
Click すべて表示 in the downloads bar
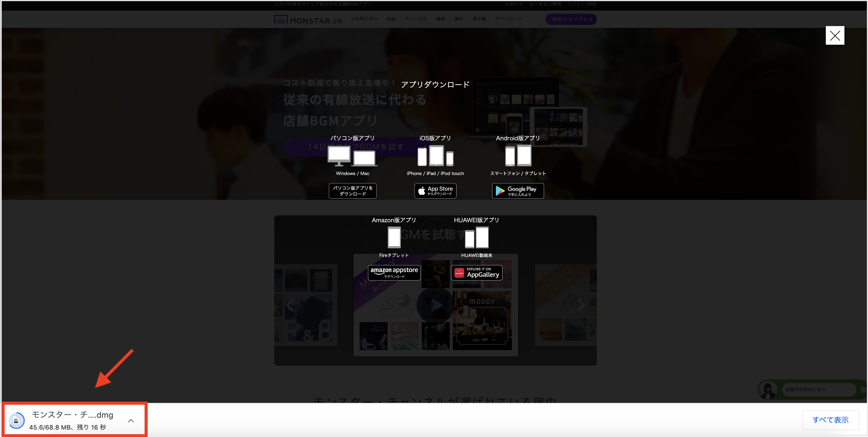pyautogui.click(x=830, y=420)
